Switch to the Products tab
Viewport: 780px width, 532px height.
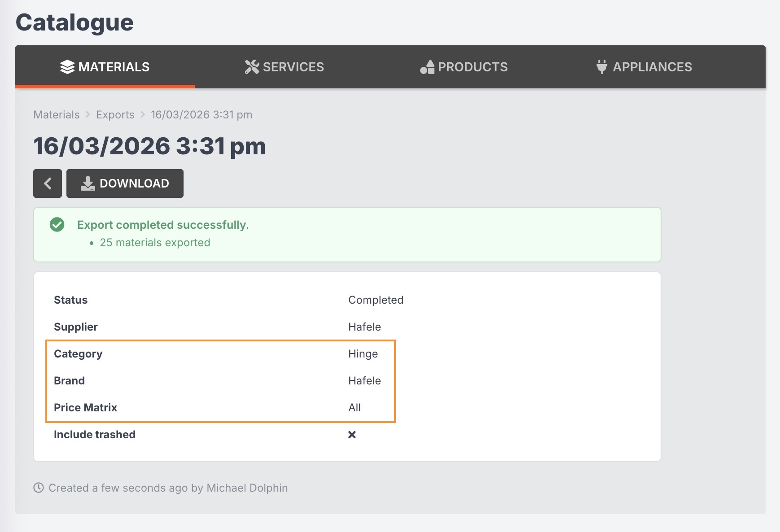pos(464,67)
